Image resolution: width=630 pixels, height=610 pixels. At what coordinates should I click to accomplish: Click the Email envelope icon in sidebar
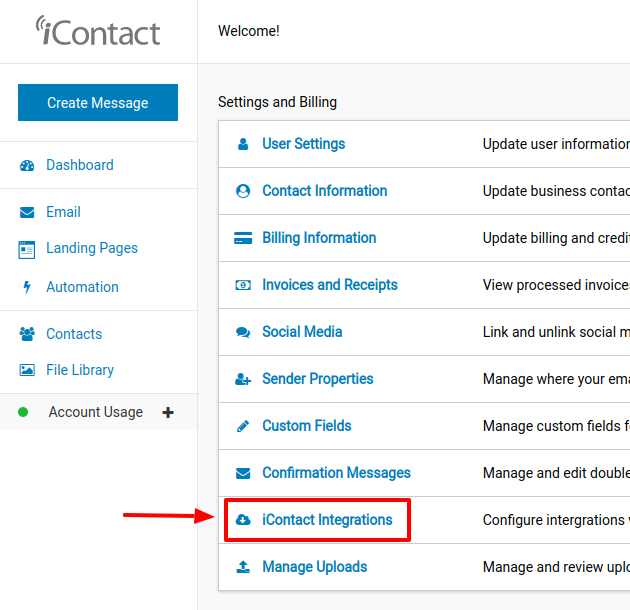point(27,212)
